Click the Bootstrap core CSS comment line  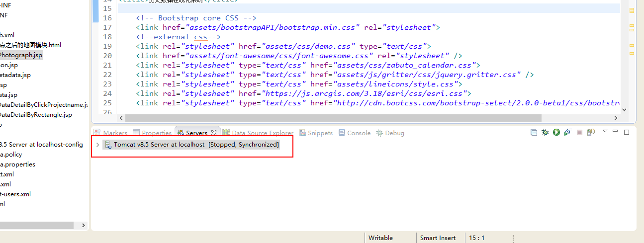click(196, 18)
